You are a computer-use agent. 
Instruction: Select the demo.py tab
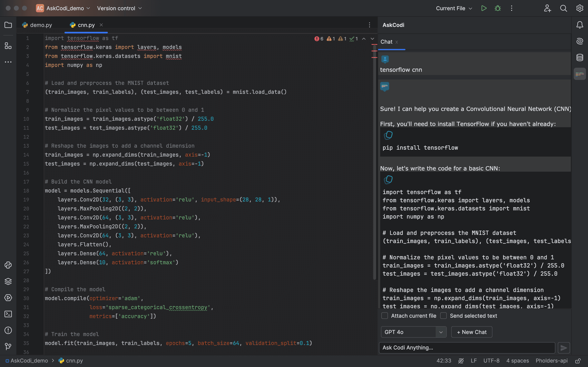click(41, 25)
